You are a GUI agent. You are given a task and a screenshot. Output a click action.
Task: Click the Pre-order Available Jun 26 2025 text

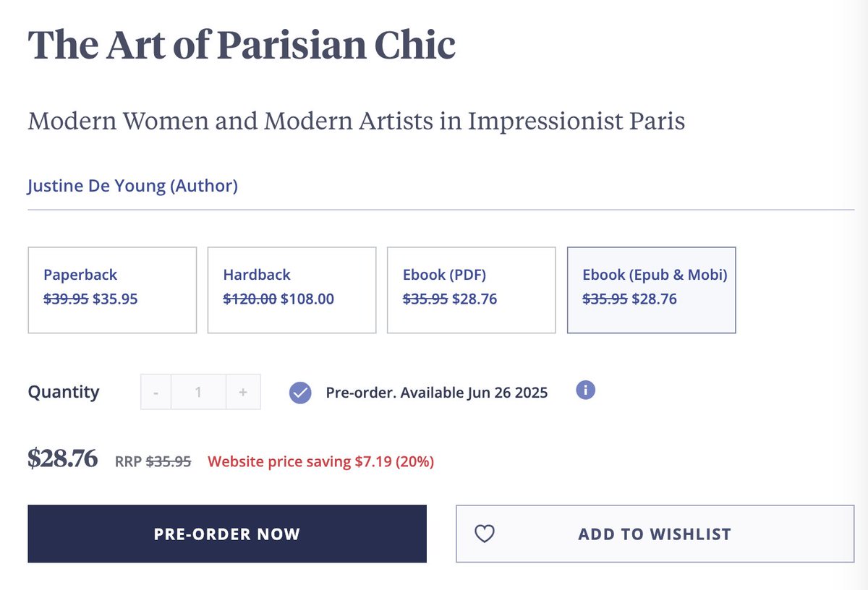tap(436, 393)
